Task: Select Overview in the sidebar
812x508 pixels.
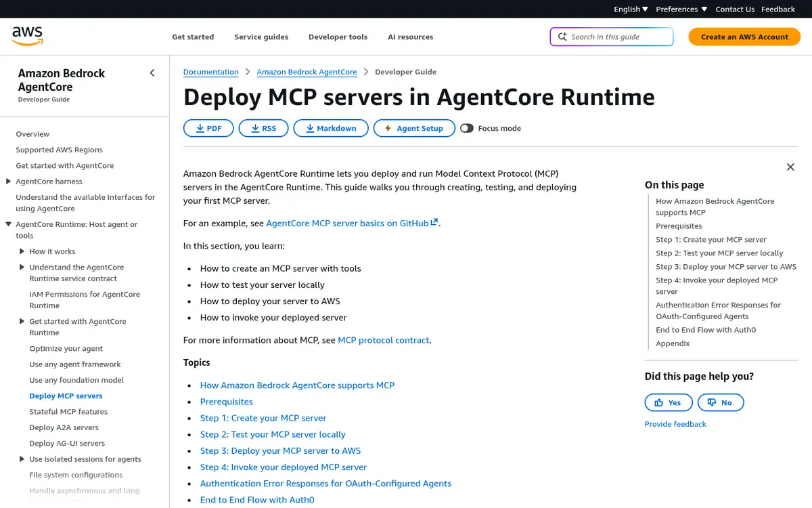Action: (x=32, y=134)
